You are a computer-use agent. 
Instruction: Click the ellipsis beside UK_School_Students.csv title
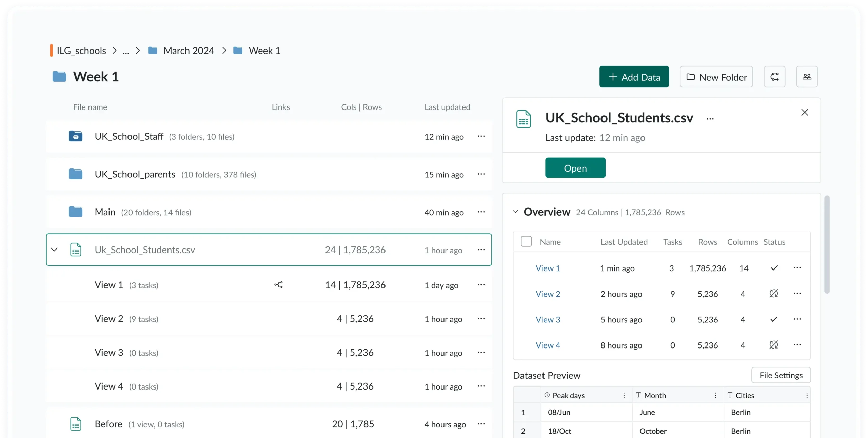[x=710, y=119]
